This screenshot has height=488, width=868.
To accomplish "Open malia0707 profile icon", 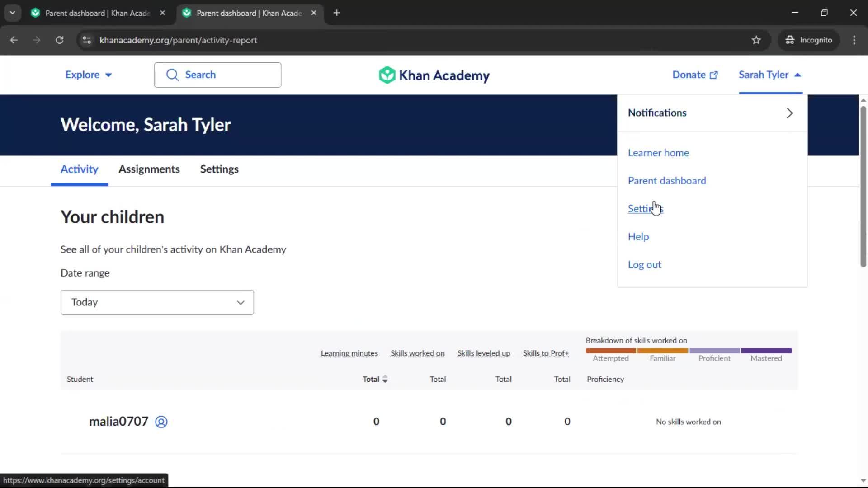I will pos(161,422).
